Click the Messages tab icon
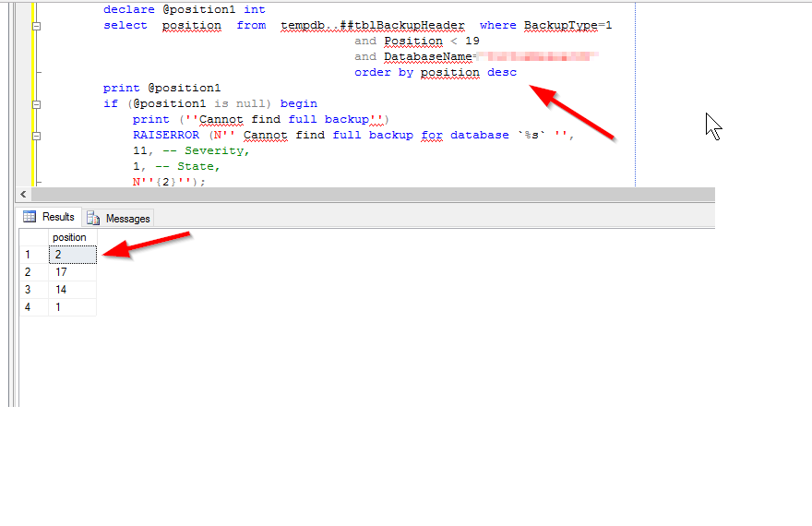 [93, 218]
